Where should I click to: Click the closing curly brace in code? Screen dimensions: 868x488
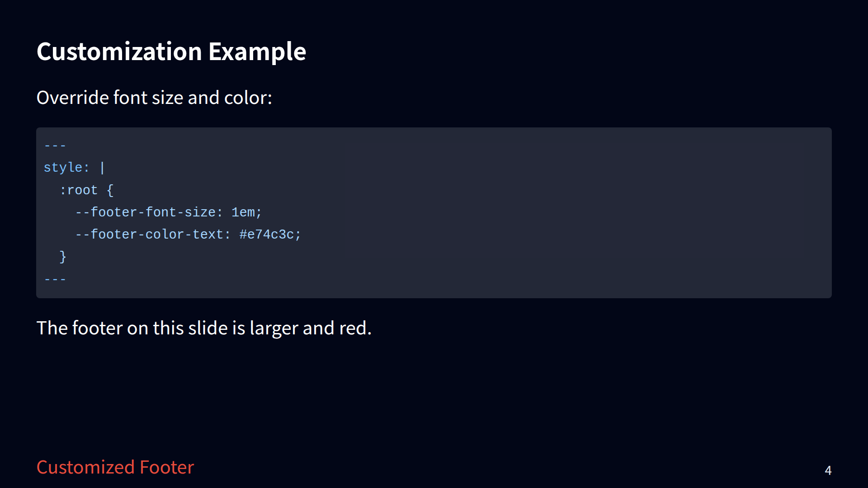63,257
